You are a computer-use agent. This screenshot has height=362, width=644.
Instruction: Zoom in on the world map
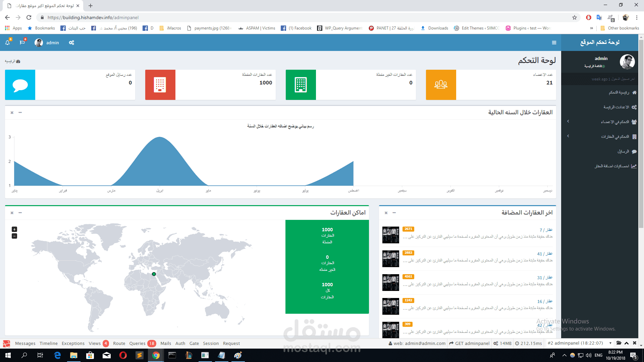tap(14, 229)
